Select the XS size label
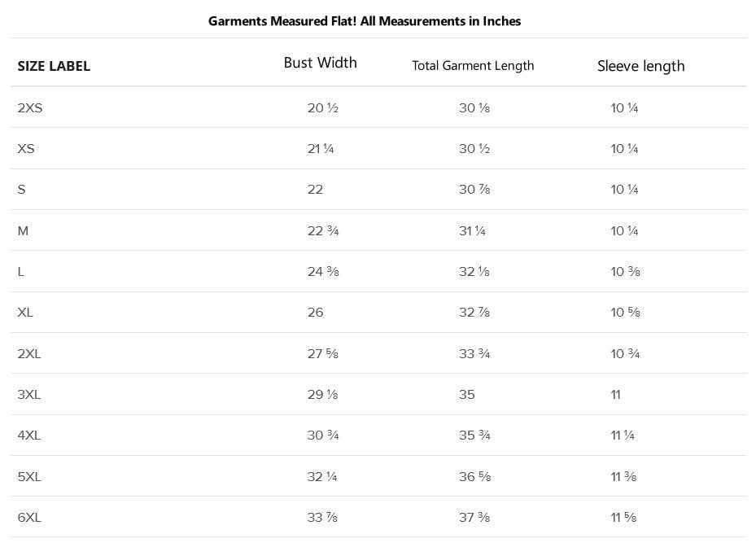 tap(26, 148)
